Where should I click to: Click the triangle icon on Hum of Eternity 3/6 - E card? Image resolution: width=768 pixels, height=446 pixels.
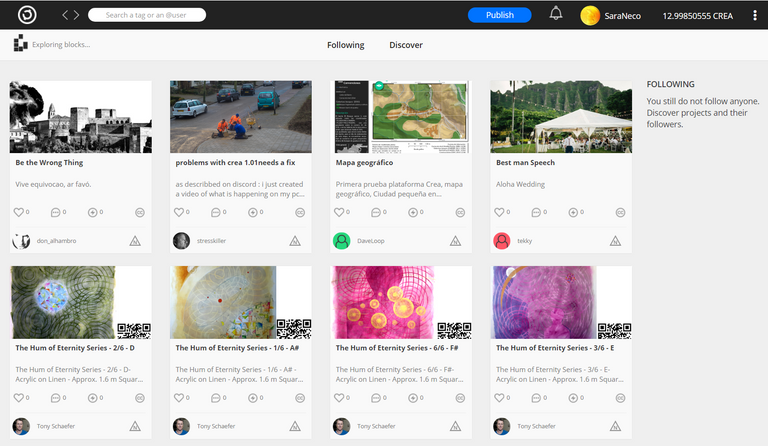615,426
